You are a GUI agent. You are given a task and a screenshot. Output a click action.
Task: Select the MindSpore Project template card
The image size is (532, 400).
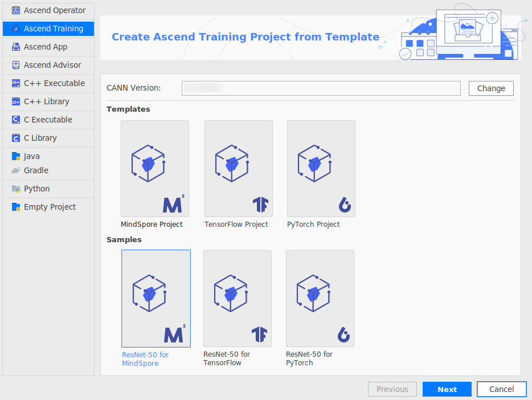pos(155,169)
